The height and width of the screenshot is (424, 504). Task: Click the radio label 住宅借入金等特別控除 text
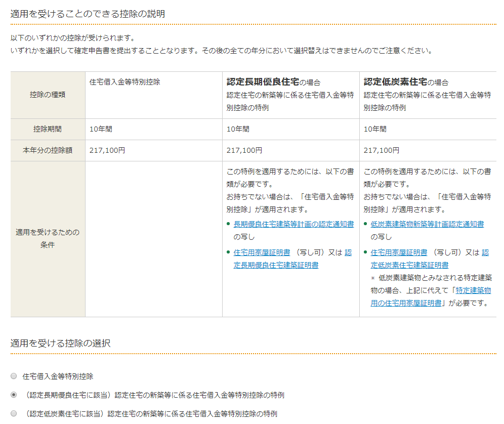coord(58,376)
